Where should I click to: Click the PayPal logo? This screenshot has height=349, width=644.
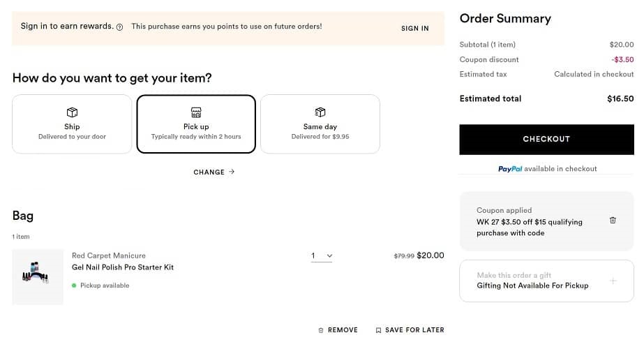click(510, 169)
